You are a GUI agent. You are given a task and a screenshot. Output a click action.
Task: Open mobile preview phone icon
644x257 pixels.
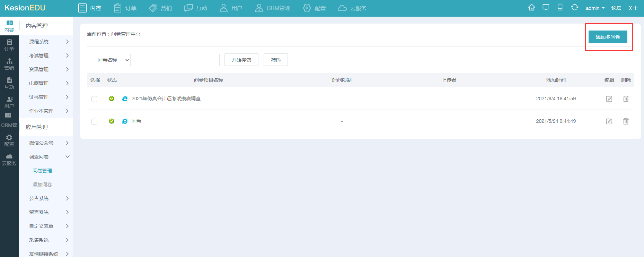(560, 8)
